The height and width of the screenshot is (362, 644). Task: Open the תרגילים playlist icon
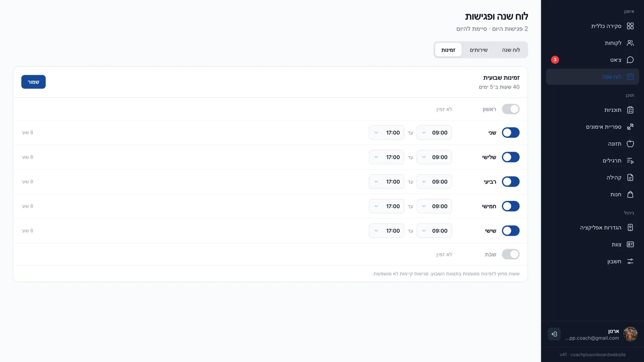tap(630, 161)
